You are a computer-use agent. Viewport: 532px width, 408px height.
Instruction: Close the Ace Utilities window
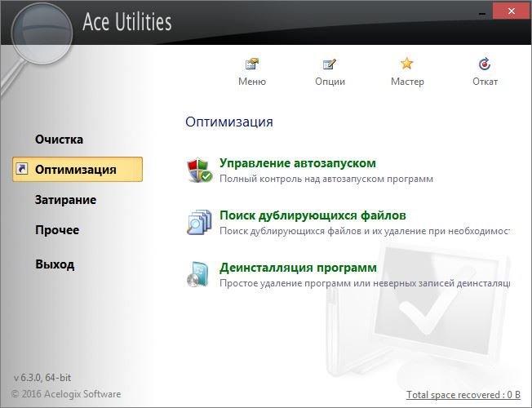[x=512, y=11]
